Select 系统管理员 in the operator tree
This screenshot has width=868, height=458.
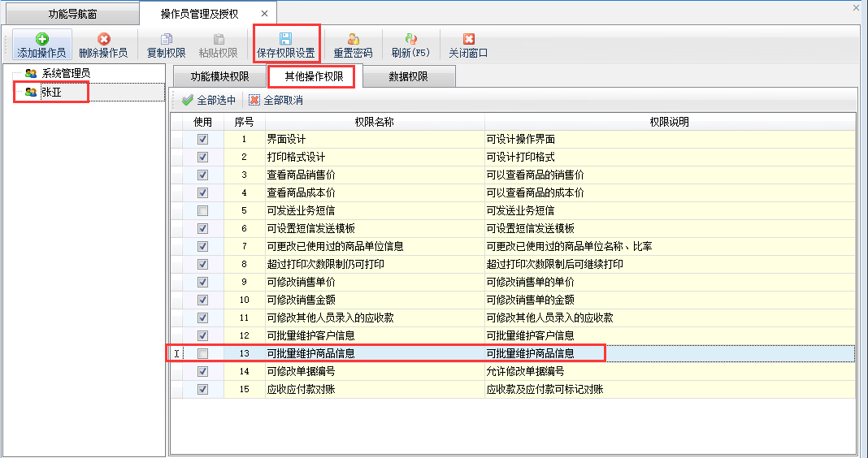[x=65, y=73]
